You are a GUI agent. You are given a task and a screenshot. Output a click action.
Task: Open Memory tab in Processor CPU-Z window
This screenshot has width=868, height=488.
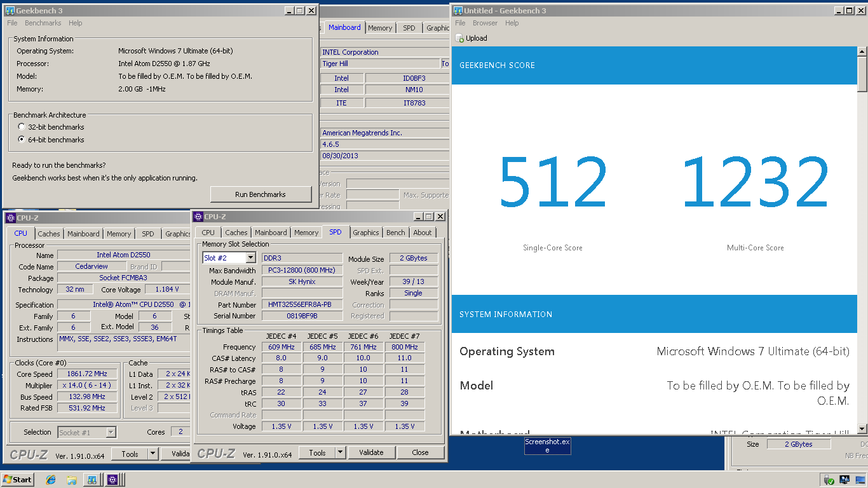(x=119, y=234)
